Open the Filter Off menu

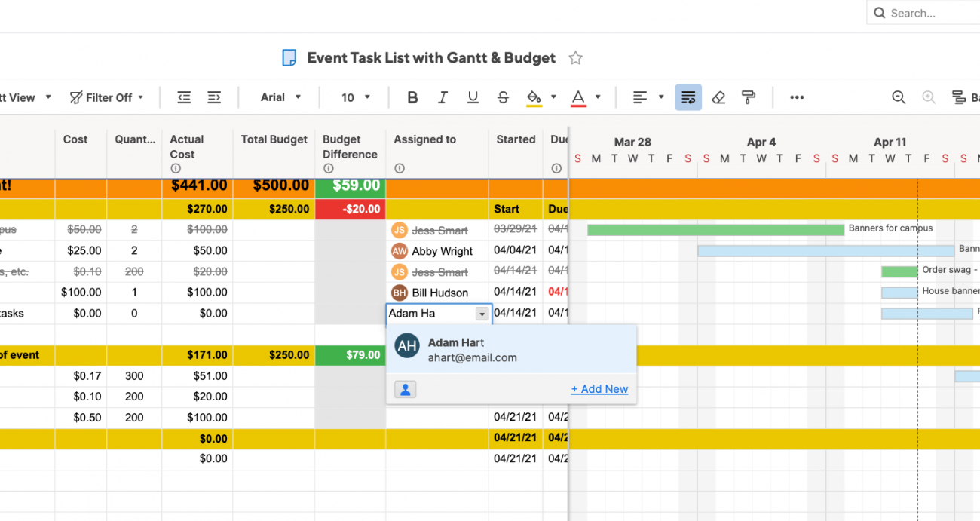pyautogui.click(x=107, y=97)
